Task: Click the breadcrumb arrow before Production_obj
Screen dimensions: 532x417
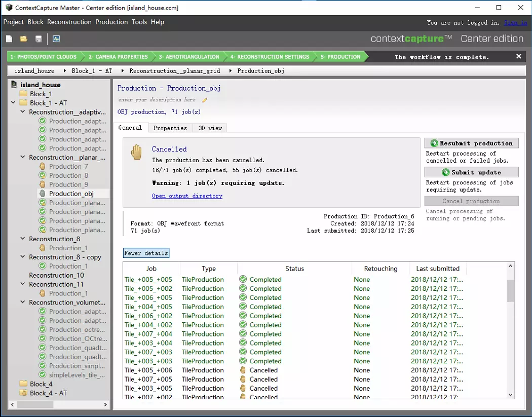Action: coord(230,71)
